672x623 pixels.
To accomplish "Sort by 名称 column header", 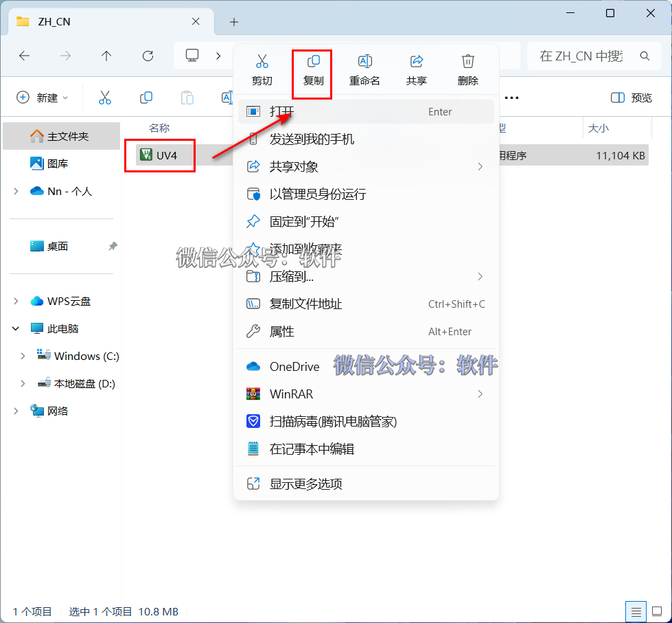I will click(159, 128).
